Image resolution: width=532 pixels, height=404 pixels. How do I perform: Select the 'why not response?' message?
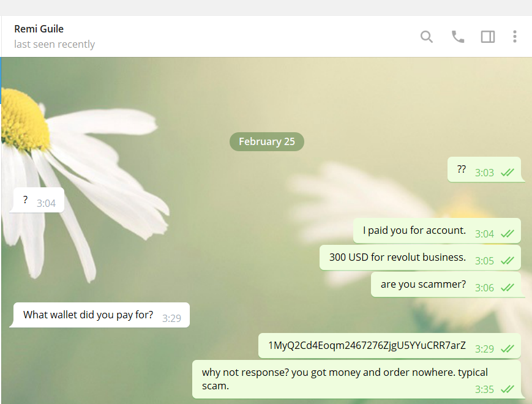coord(356,380)
